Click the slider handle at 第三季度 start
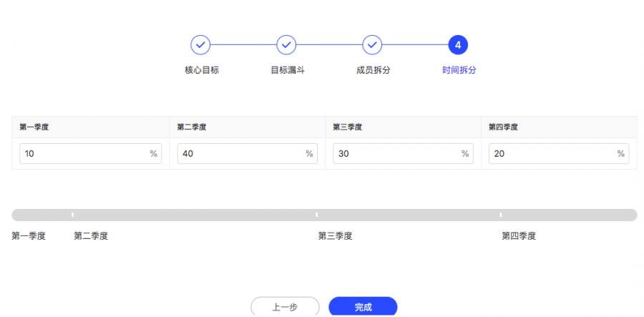This screenshot has height=317, width=644. click(317, 215)
